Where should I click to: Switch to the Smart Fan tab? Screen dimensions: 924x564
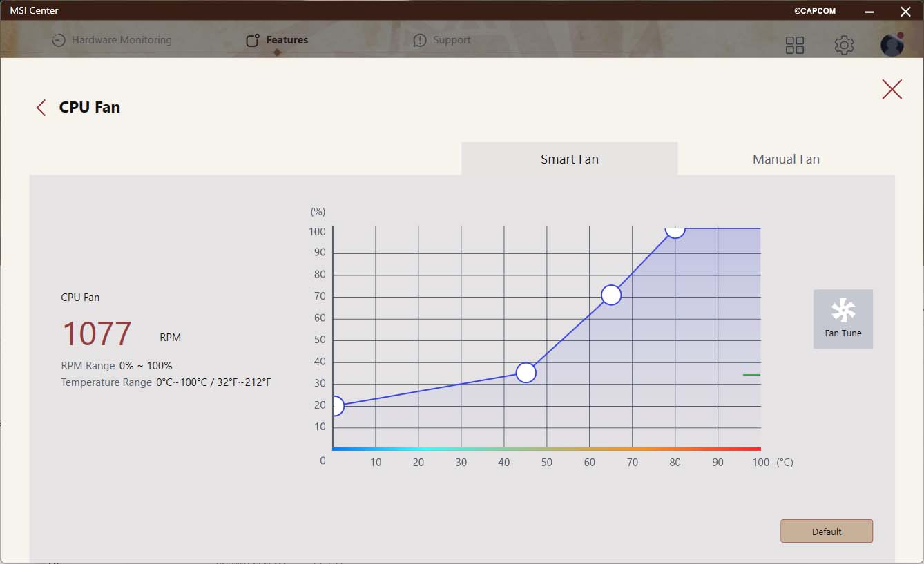pos(569,159)
